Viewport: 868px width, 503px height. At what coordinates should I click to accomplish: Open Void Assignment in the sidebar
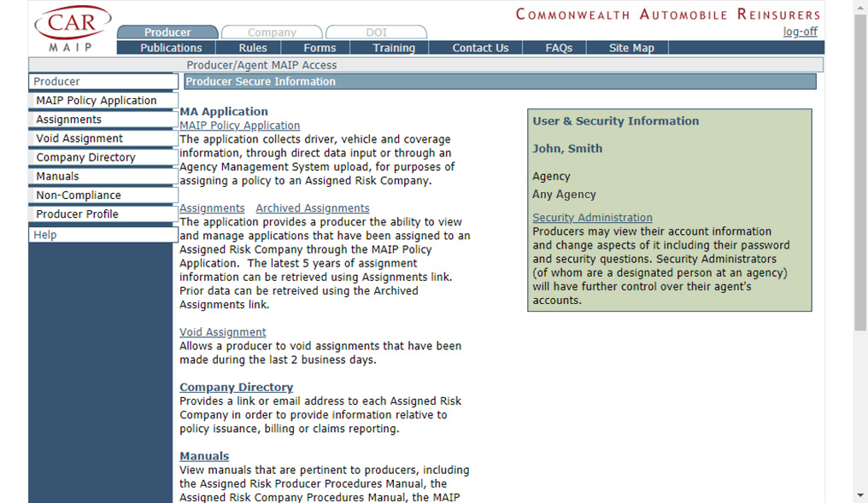(x=103, y=138)
